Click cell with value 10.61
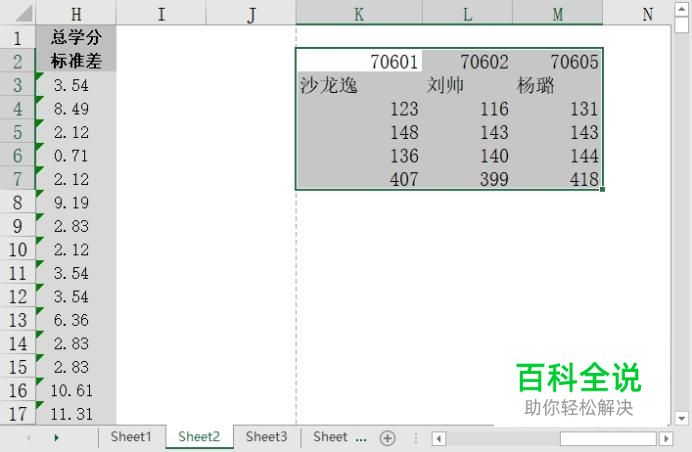692x452 pixels. coord(76,390)
